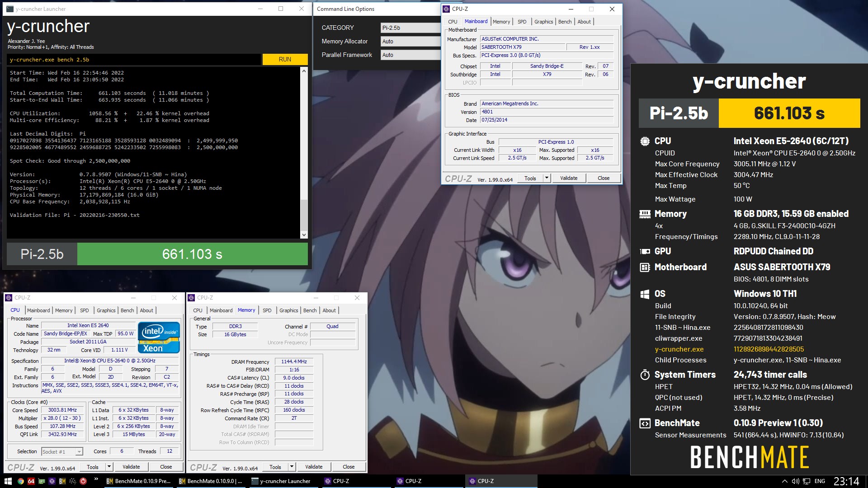Click the y-cruncher console scrollbar thumb
The width and height of the screenshot is (868, 488).
[x=304, y=215]
